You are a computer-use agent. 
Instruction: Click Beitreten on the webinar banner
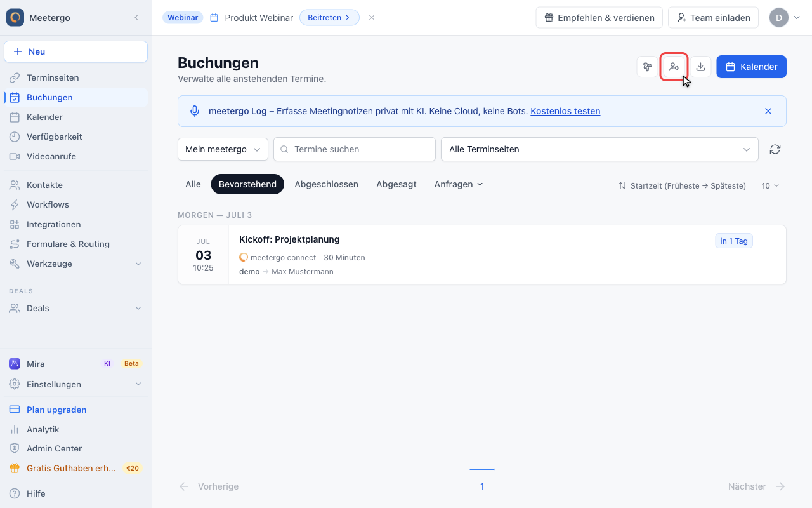click(329, 18)
